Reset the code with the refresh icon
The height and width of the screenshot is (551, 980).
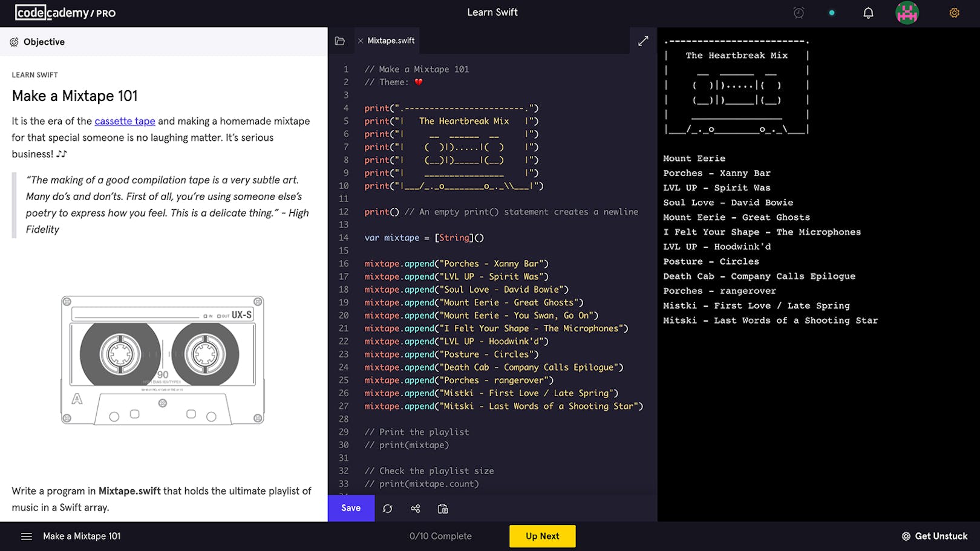[388, 508]
